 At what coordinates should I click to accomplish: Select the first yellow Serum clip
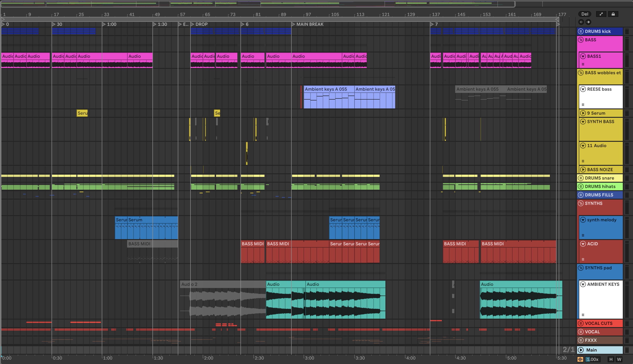tap(82, 113)
